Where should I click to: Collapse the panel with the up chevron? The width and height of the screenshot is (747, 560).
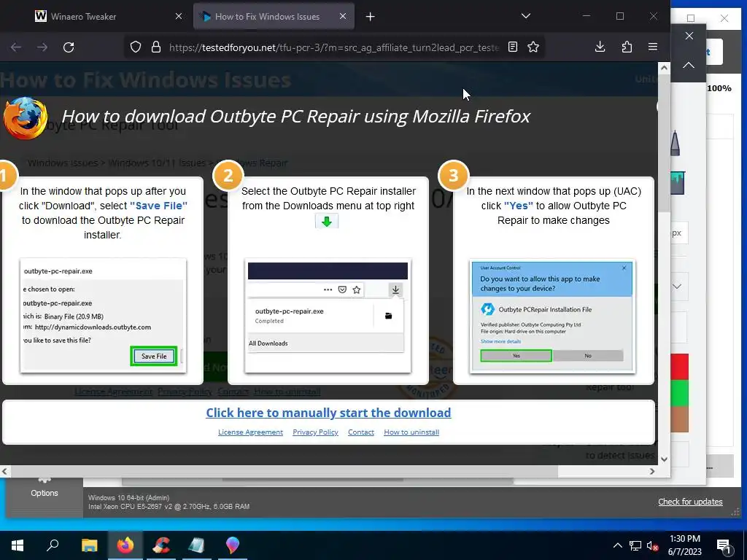point(689,65)
